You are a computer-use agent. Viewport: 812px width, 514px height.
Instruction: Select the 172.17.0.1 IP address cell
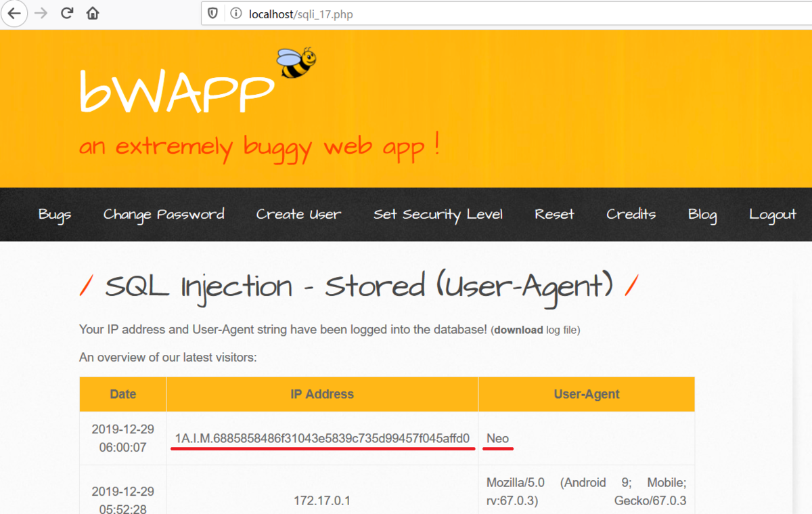pos(322,490)
